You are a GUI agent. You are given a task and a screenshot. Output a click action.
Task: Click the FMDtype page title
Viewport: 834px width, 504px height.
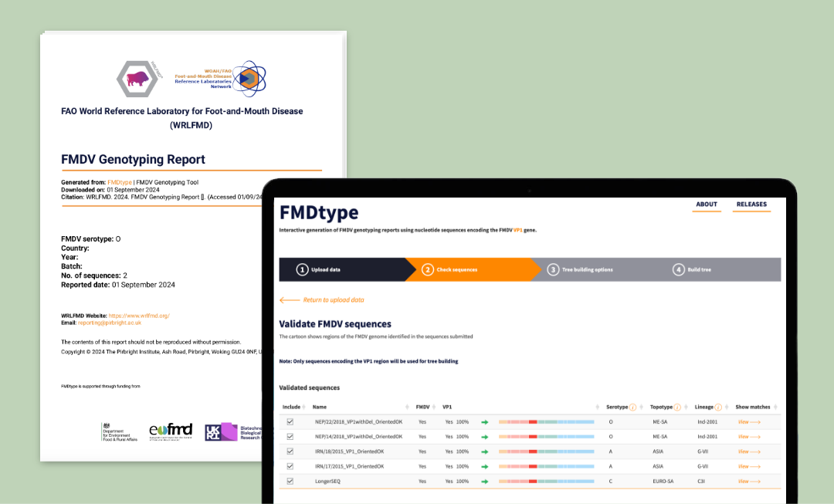[x=319, y=213]
